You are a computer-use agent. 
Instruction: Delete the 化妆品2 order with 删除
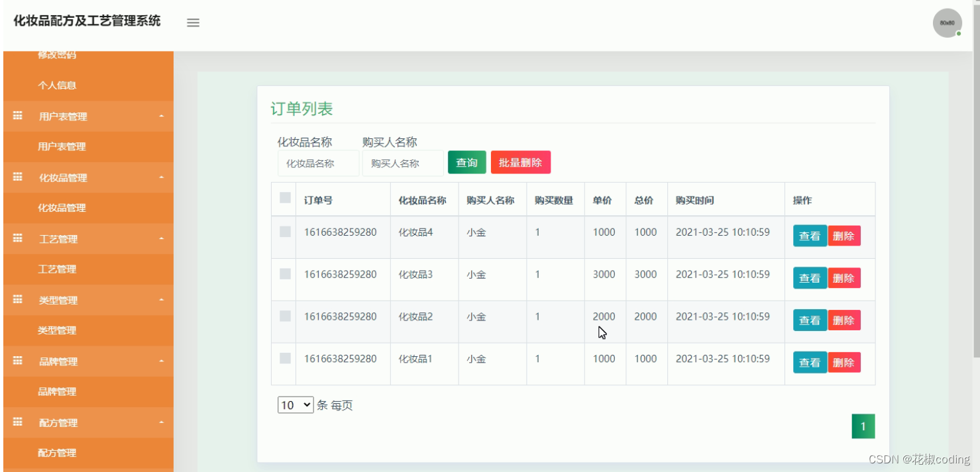pos(844,320)
